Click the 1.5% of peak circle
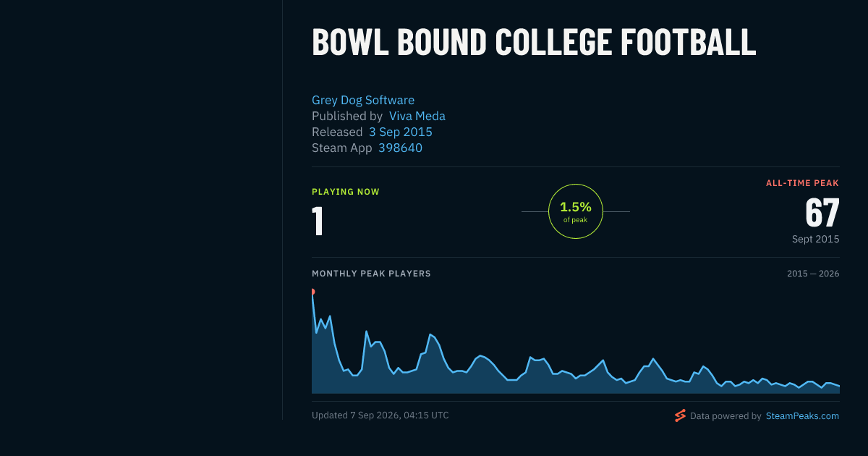This screenshot has height=456, width=868. click(x=576, y=211)
